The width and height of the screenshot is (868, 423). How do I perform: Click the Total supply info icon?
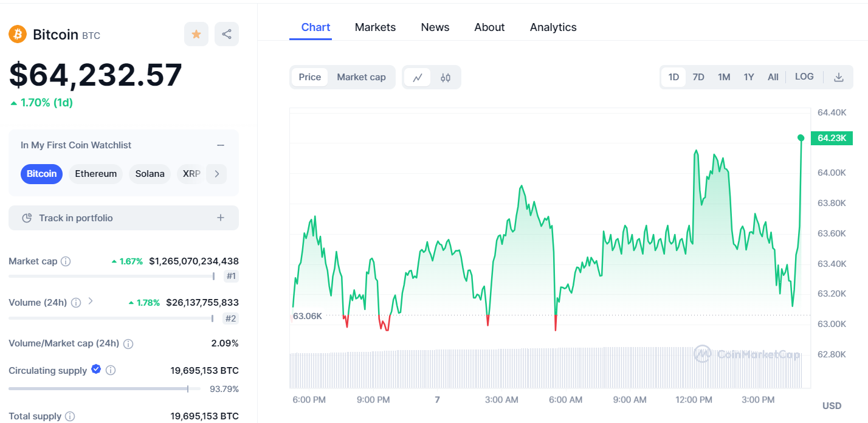coord(70,416)
